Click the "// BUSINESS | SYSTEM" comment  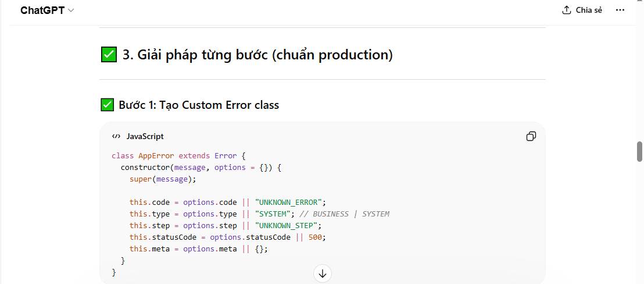[x=344, y=214]
